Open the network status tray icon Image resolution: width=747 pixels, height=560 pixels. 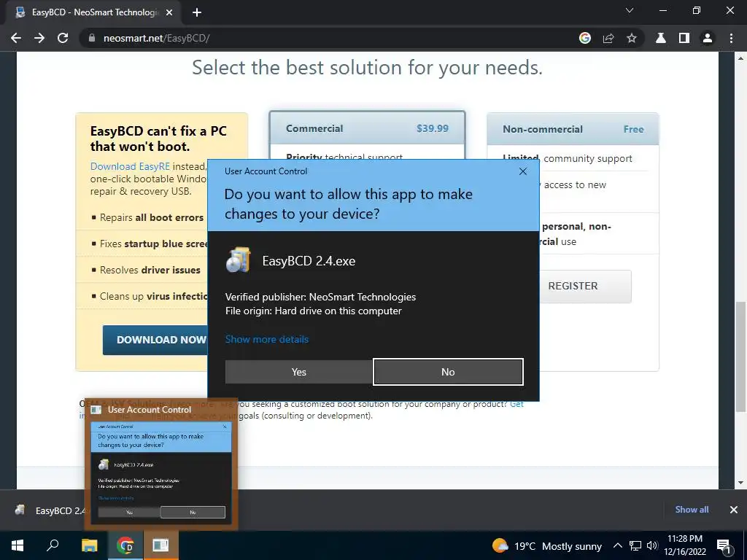pos(635,545)
